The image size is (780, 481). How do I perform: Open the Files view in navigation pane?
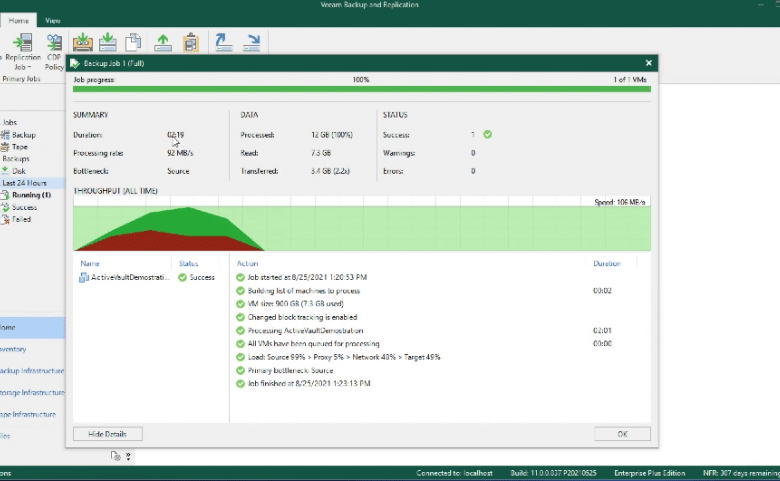[32, 436]
